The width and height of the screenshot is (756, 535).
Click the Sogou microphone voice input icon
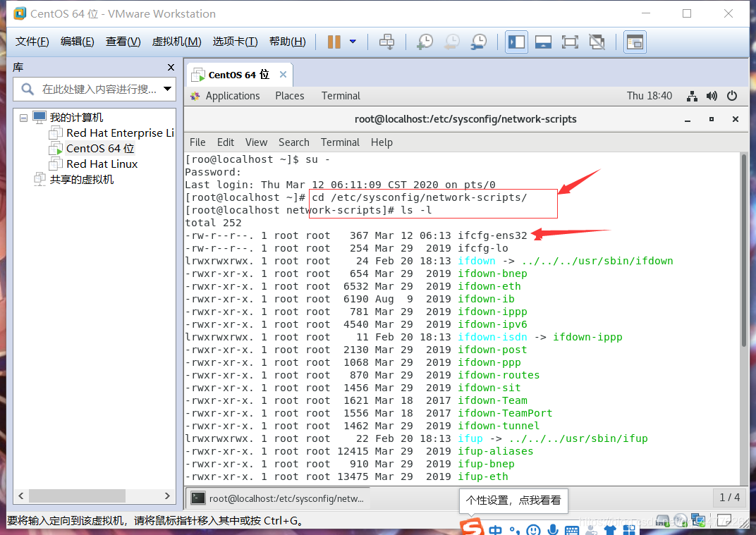pyautogui.click(x=552, y=529)
